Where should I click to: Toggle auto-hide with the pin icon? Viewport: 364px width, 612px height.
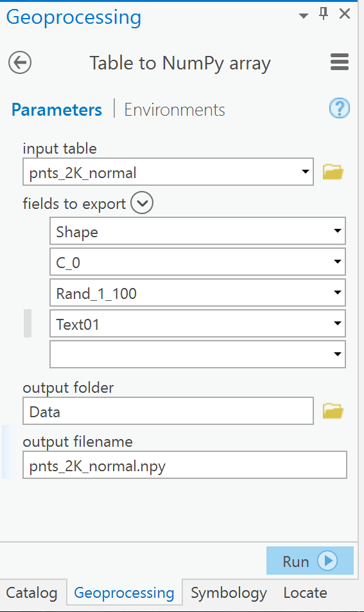pyautogui.click(x=324, y=14)
